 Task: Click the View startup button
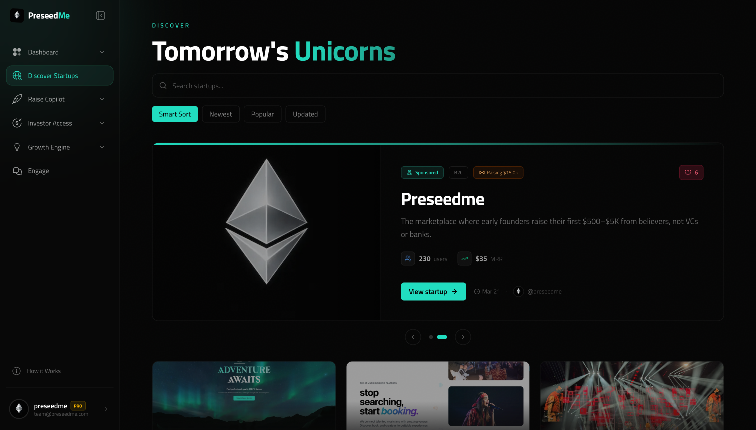point(433,291)
